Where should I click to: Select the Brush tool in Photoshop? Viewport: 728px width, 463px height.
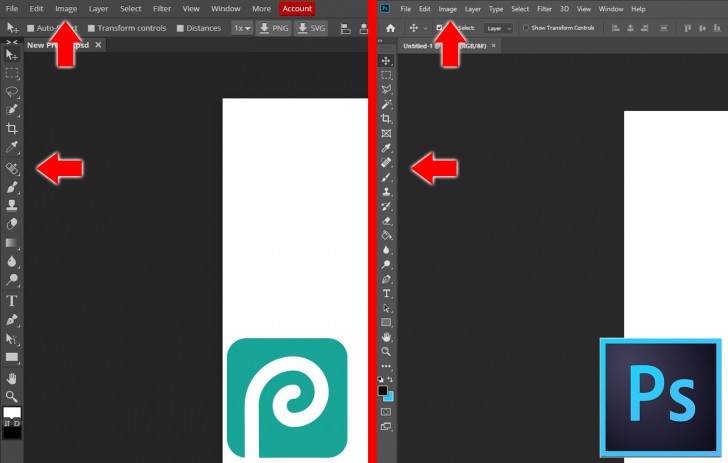pyautogui.click(x=386, y=177)
